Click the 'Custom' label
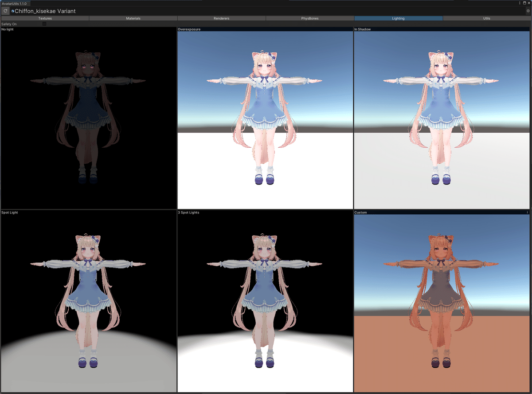 click(360, 213)
